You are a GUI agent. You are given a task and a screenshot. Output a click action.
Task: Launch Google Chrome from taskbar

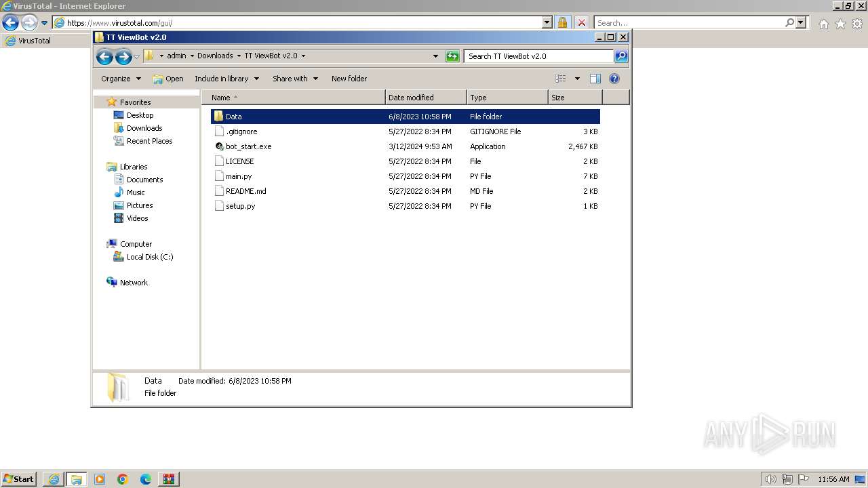pyautogui.click(x=123, y=479)
